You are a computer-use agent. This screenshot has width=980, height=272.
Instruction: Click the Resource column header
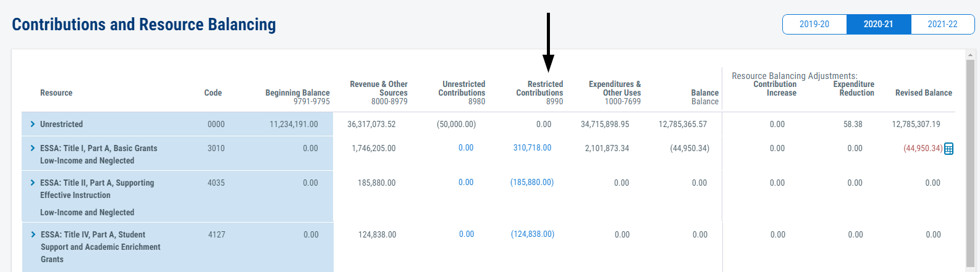click(56, 93)
